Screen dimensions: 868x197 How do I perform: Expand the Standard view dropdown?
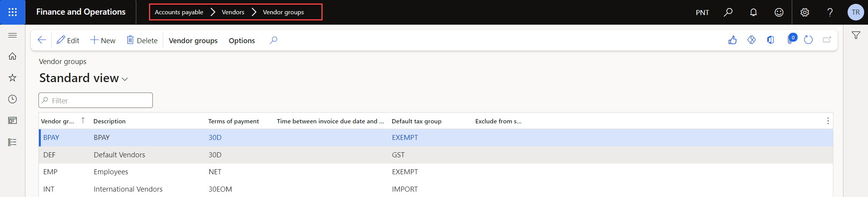(84, 78)
